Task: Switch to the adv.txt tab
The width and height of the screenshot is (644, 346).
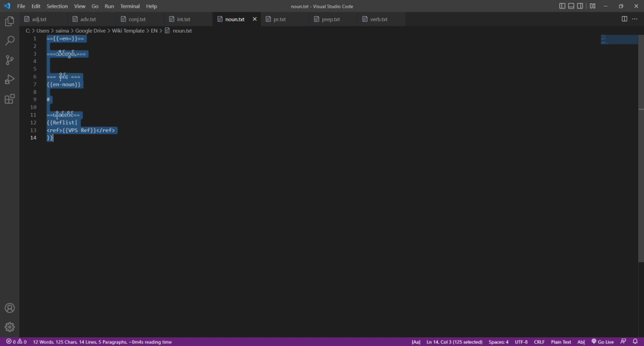Action: pyautogui.click(x=92, y=19)
